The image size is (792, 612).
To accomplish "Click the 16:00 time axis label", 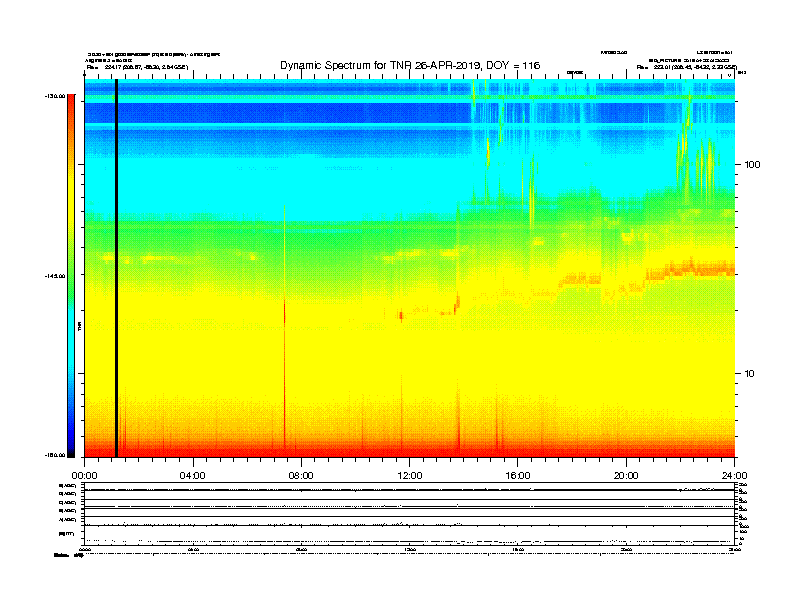I will [x=518, y=476].
